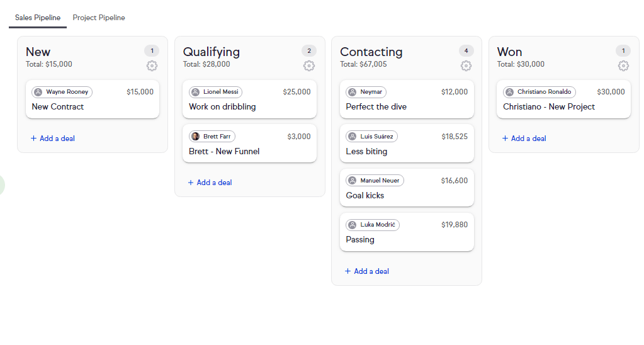Add a deal in New column
The width and height of the screenshot is (644, 345).
53,139
